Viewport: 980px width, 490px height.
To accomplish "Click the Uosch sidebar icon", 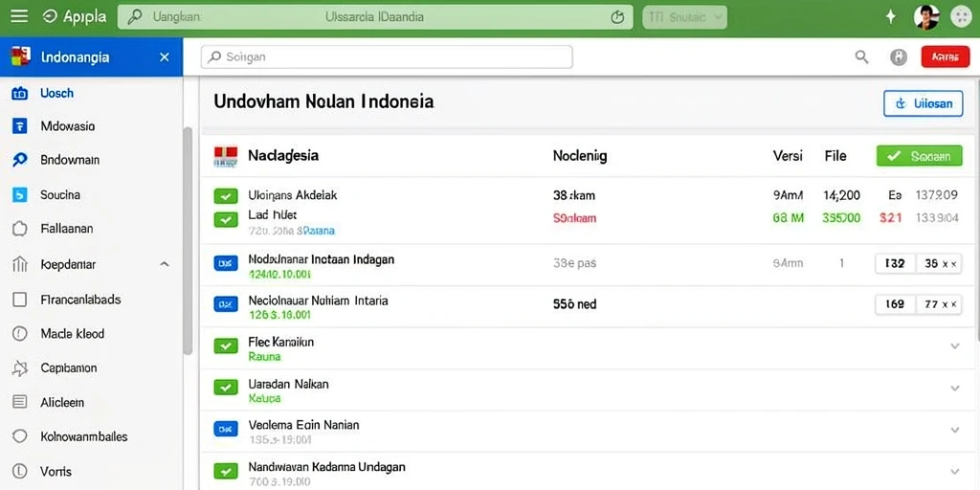I will tap(20, 94).
